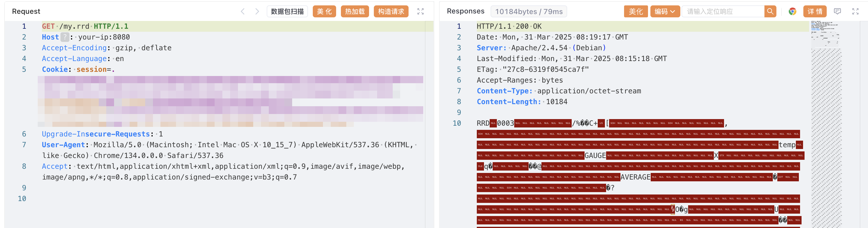Open the 编码 dropdown menu
868x228 pixels.
pyautogui.click(x=664, y=11)
